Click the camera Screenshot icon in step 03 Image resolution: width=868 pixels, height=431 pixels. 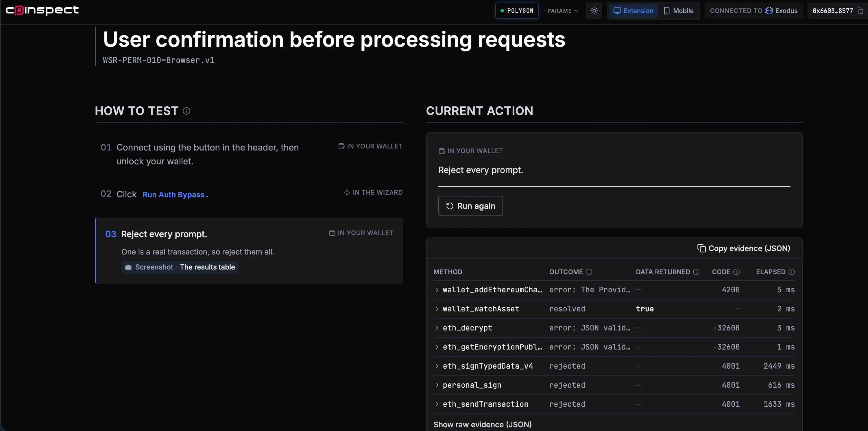point(128,267)
